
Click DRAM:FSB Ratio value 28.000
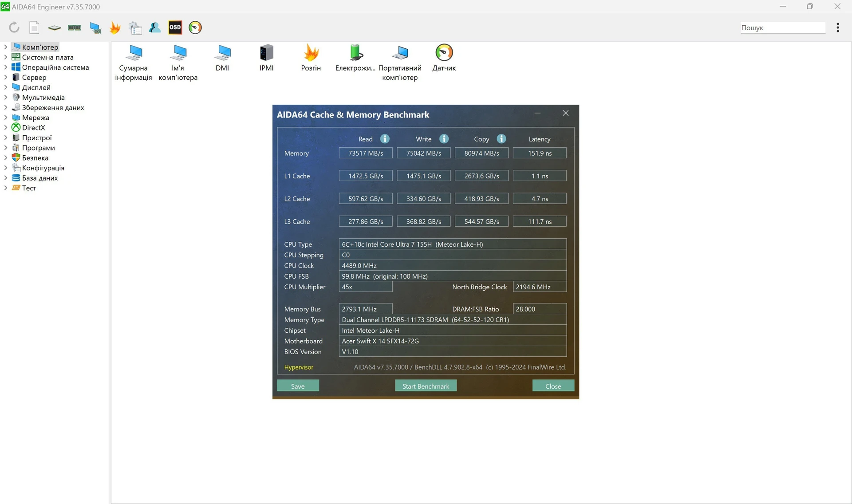point(540,309)
